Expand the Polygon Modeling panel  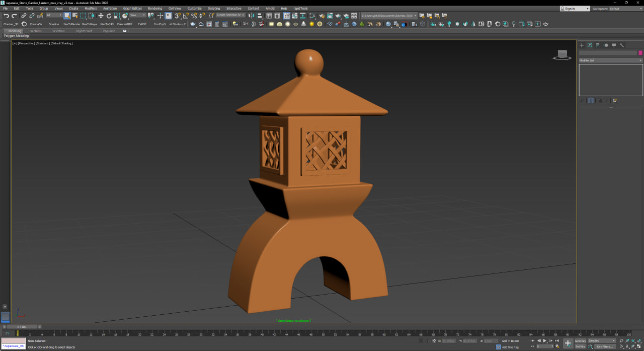pyautogui.click(x=17, y=36)
